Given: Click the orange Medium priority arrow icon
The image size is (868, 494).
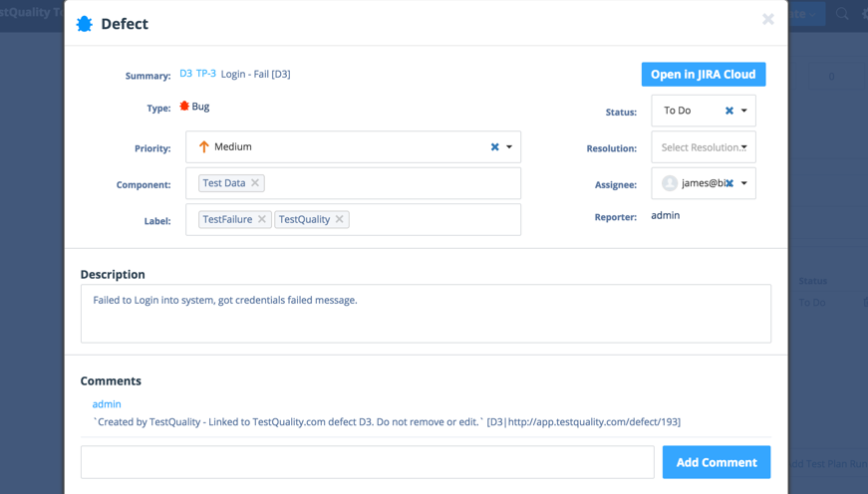Looking at the screenshot, I should point(203,146).
